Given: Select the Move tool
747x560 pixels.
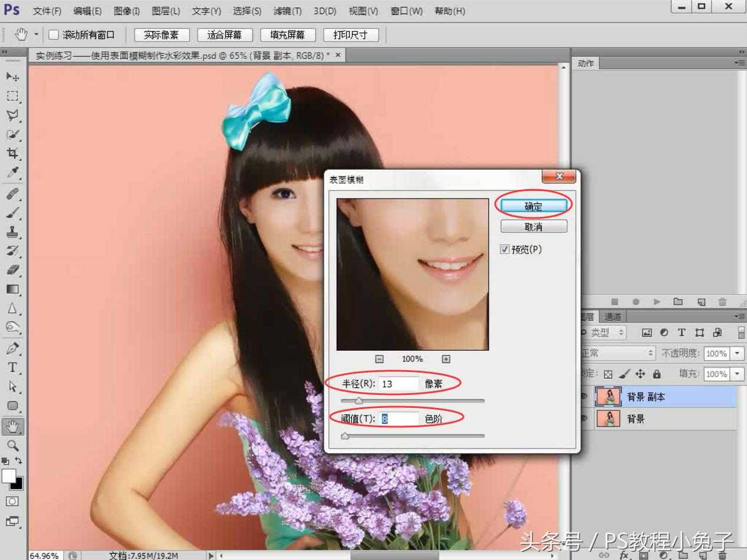Looking at the screenshot, I should (x=12, y=77).
